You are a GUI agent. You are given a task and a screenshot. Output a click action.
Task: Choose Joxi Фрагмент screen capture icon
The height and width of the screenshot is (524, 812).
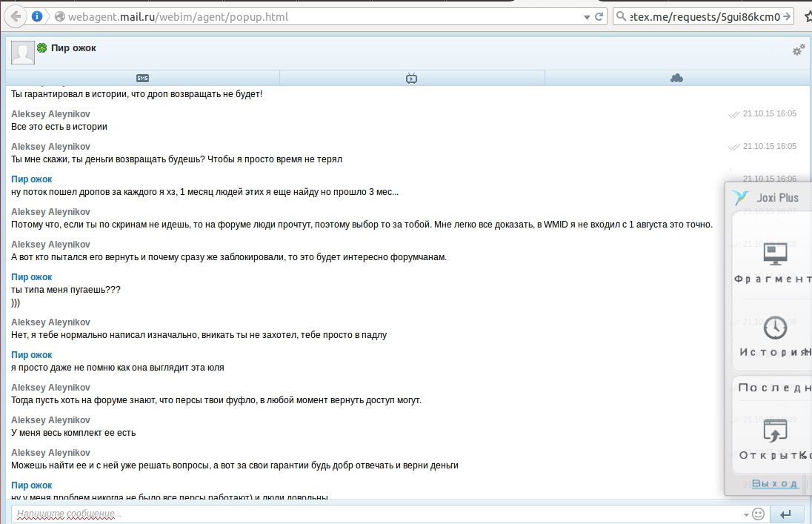775,253
